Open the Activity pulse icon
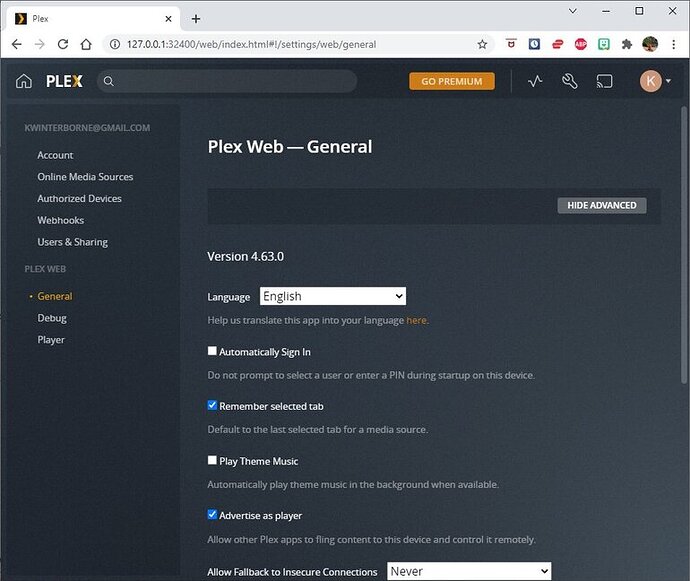This screenshot has height=581, width=690. [535, 81]
